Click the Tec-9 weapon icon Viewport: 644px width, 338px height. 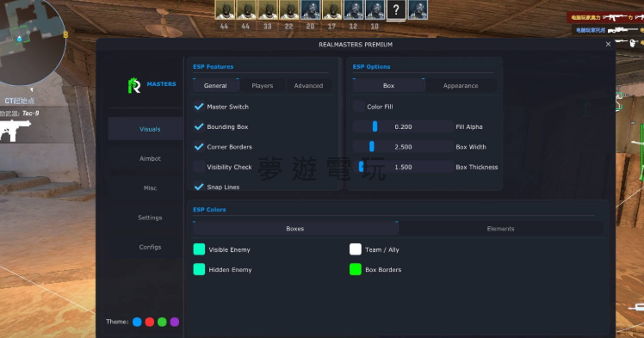coord(15,131)
